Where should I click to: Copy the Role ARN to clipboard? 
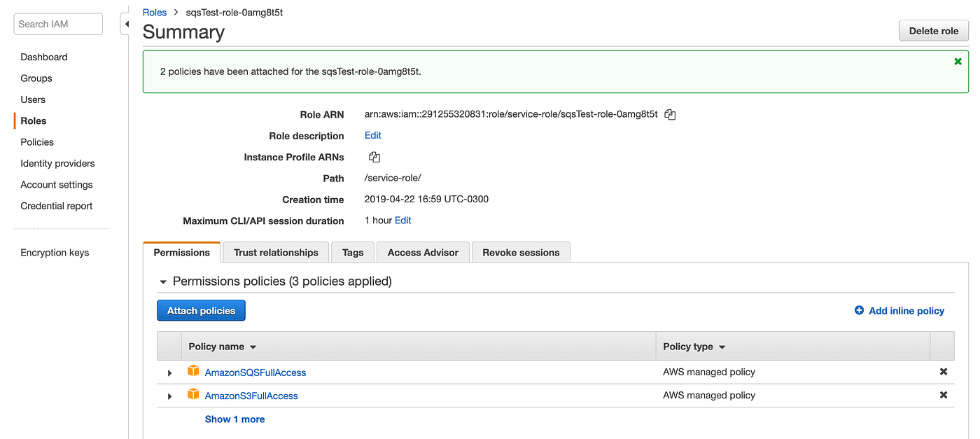click(x=670, y=114)
